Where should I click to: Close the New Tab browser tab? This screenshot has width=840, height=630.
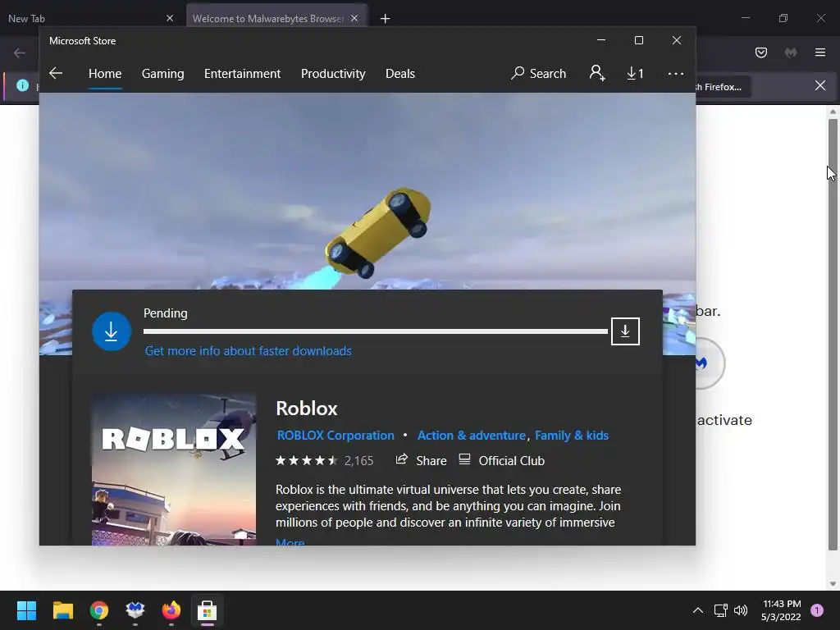point(170,18)
